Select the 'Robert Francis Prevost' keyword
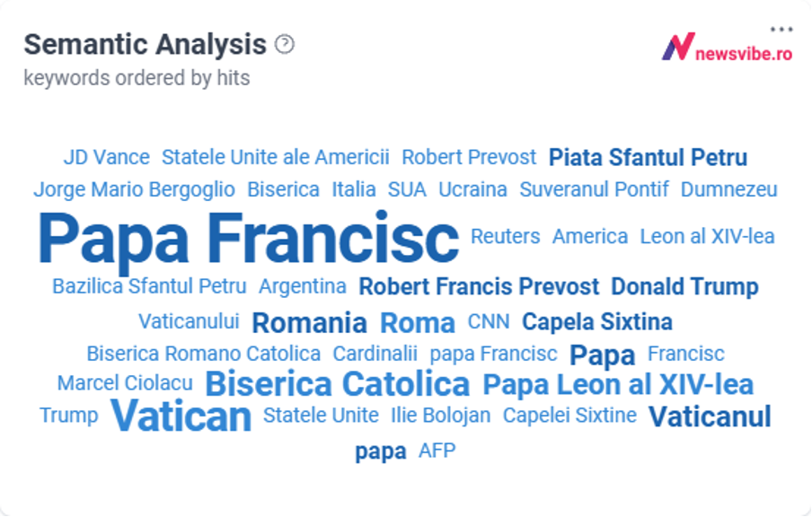The height and width of the screenshot is (517, 812). (x=479, y=286)
